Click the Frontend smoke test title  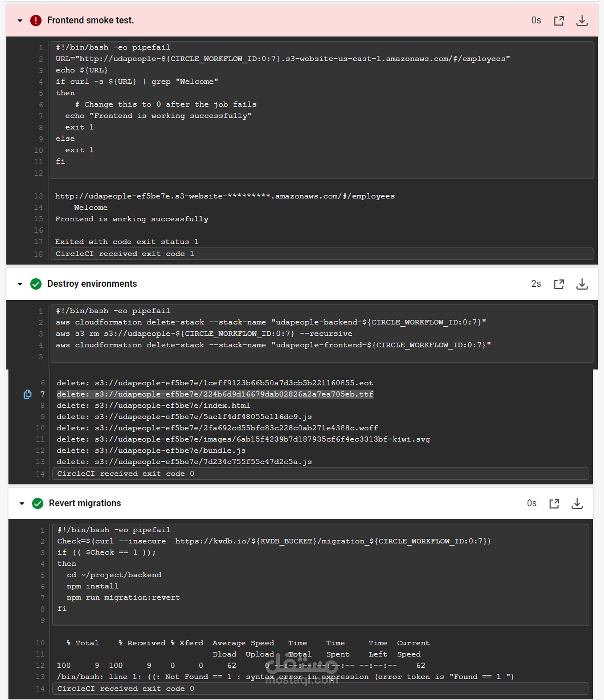click(x=91, y=21)
